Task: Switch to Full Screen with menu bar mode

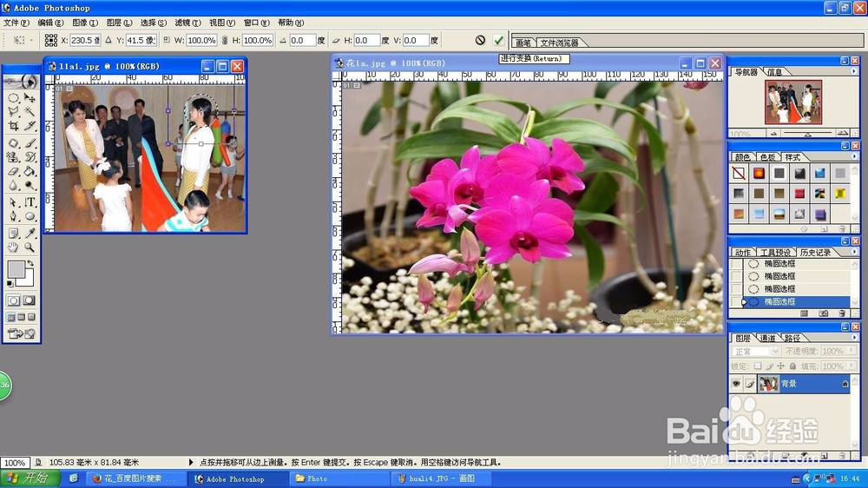Action: pyautogui.click(x=21, y=318)
